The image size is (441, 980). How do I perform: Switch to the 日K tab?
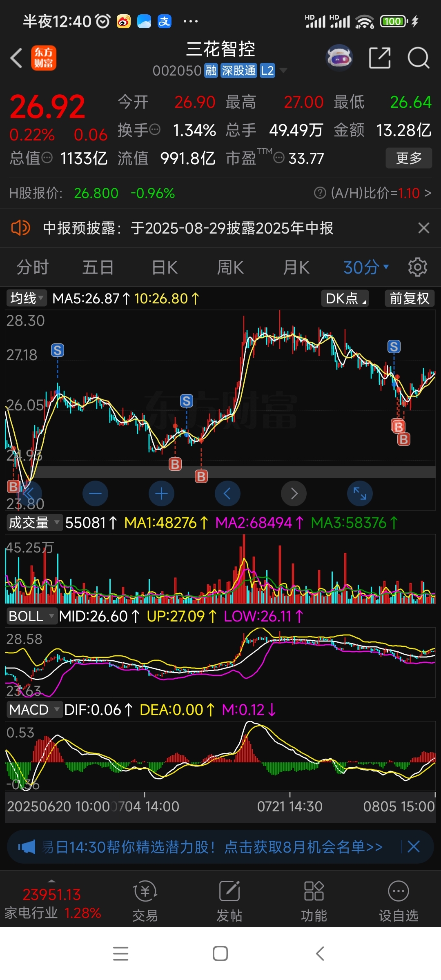coord(165,267)
